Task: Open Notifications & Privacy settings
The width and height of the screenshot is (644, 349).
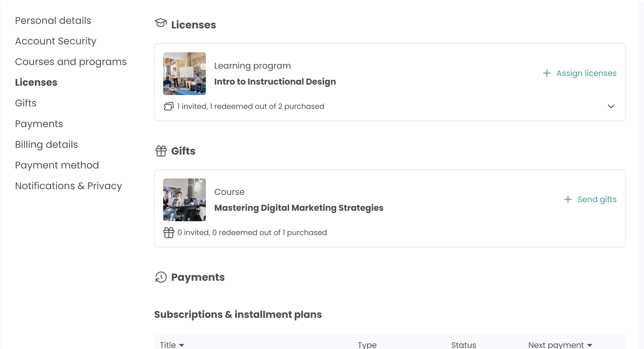Action: (68, 186)
